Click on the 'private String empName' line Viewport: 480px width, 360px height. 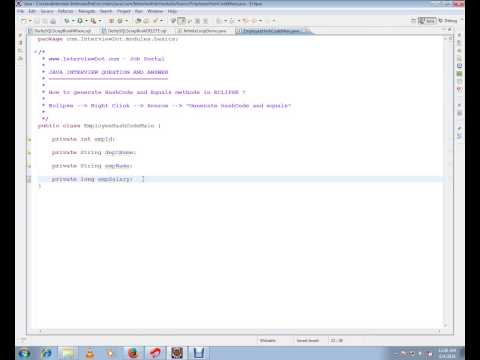92,166
